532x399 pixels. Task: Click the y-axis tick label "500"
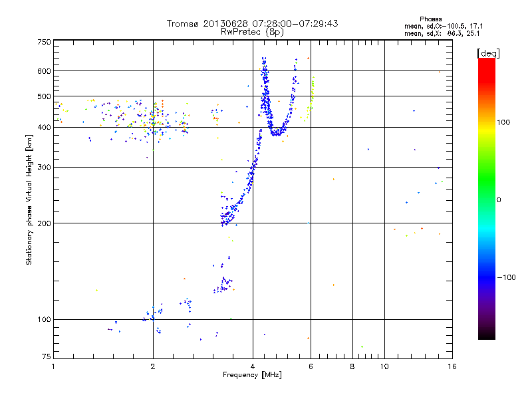click(44, 96)
